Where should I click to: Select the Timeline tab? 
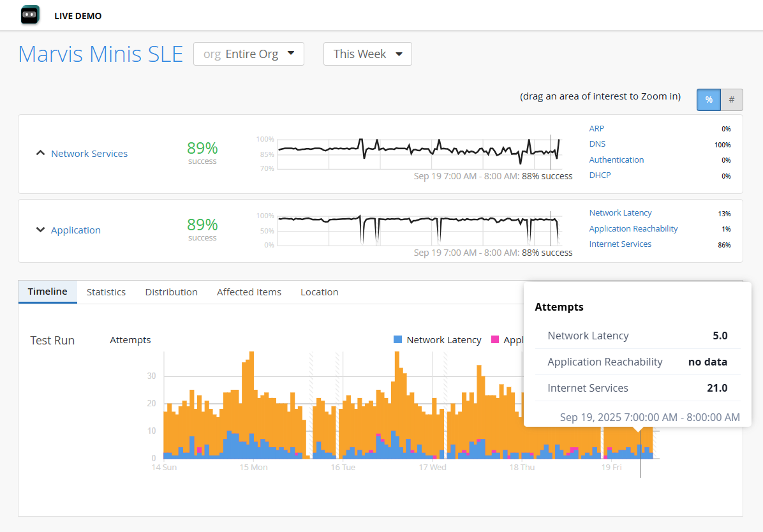point(48,292)
